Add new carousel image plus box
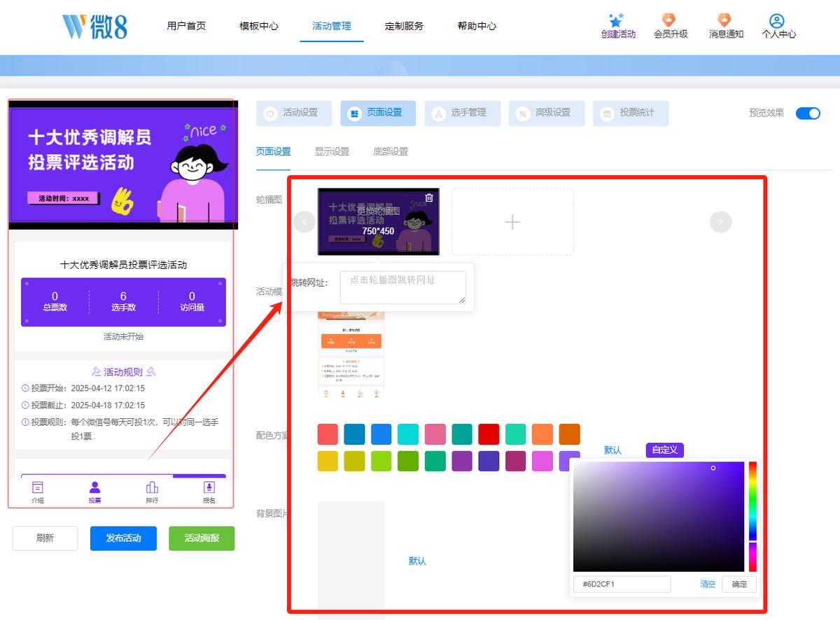The height and width of the screenshot is (620, 840). 512,221
